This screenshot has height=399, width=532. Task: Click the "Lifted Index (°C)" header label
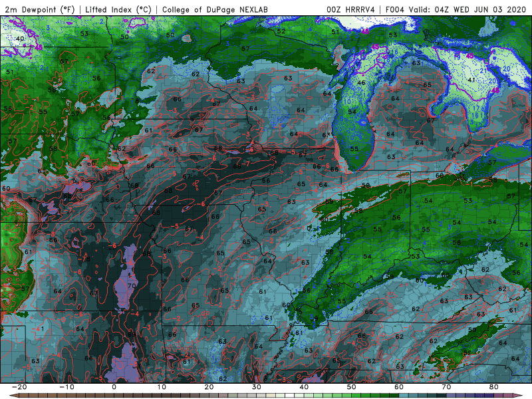[118, 9]
